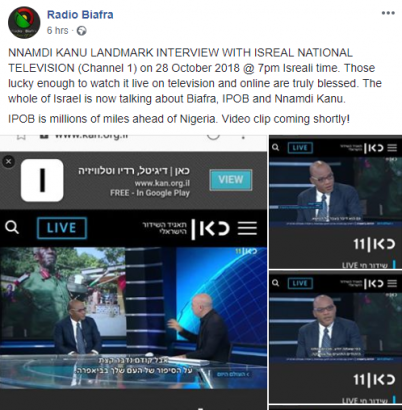Open the main interview studio image
The height and width of the screenshot is (410, 402).
pyautogui.click(x=133, y=318)
